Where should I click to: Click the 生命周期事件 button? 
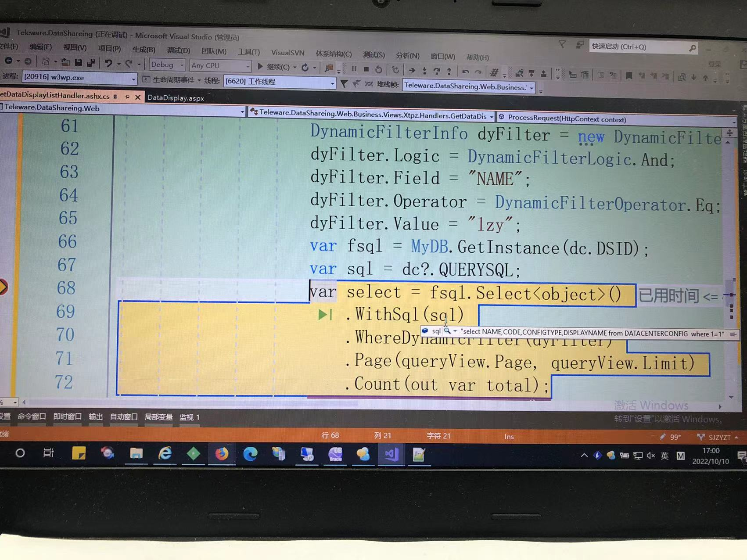pos(169,80)
